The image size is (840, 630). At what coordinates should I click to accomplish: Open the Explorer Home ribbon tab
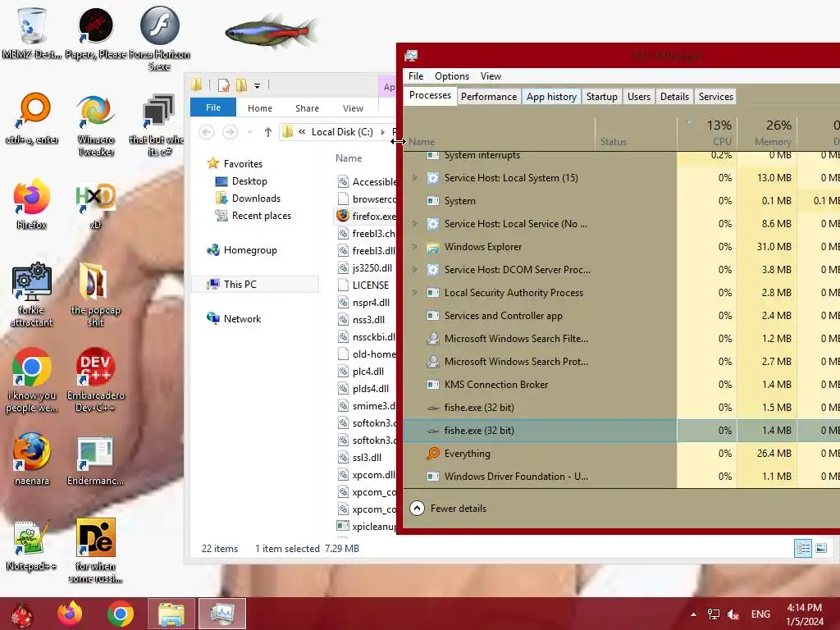(x=260, y=108)
